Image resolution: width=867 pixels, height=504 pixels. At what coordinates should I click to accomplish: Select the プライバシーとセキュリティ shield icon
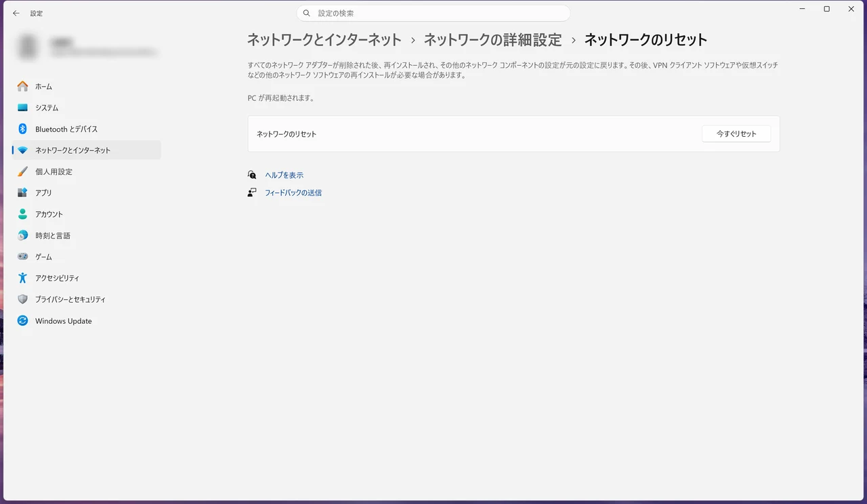tap(23, 299)
